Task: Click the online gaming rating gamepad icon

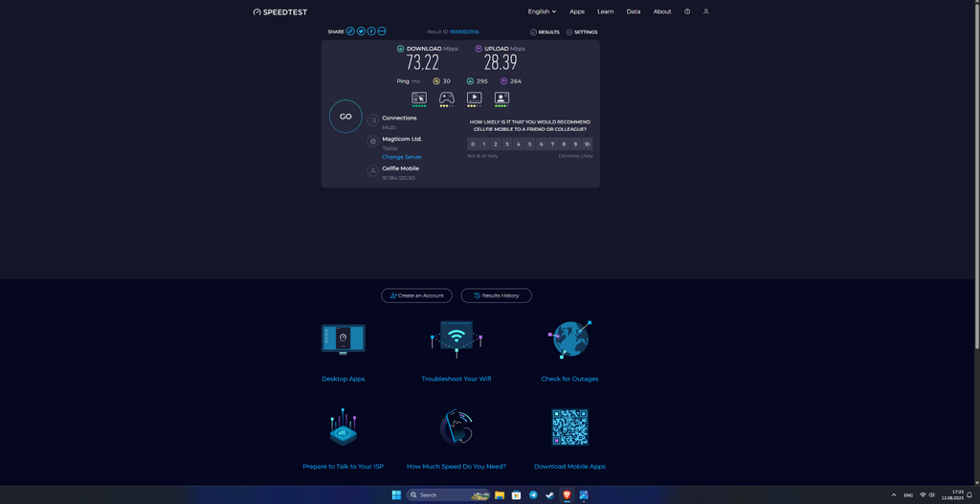Action: tap(446, 98)
